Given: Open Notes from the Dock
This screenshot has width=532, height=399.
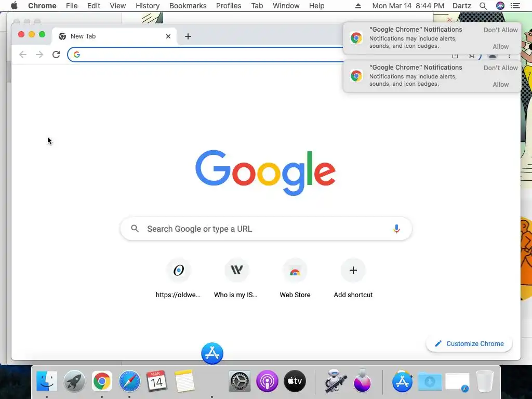Looking at the screenshot, I should click(184, 381).
